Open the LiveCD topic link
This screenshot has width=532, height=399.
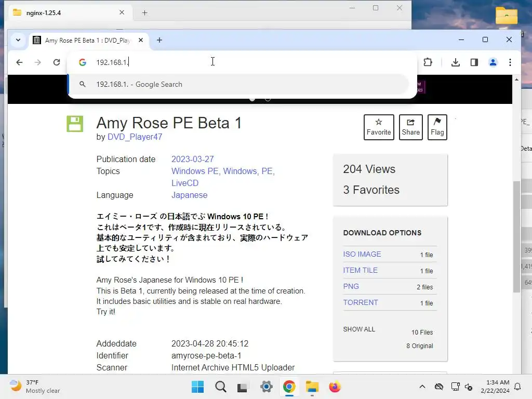(185, 183)
